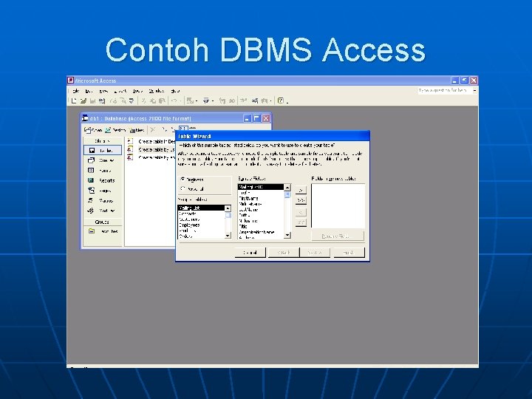The image size is (532, 399).
Task: Click Design in db1 database toolbar
Action: (x=115, y=130)
